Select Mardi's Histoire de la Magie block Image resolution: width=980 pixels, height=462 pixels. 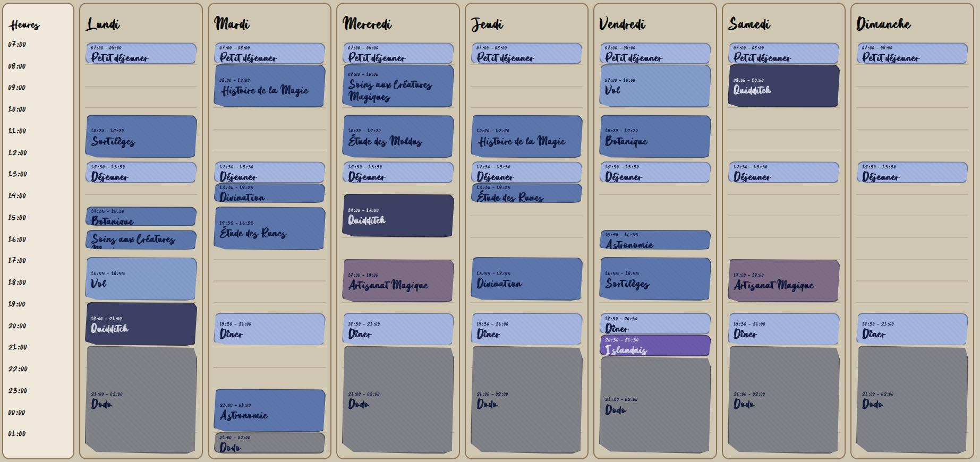[x=269, y=86]
